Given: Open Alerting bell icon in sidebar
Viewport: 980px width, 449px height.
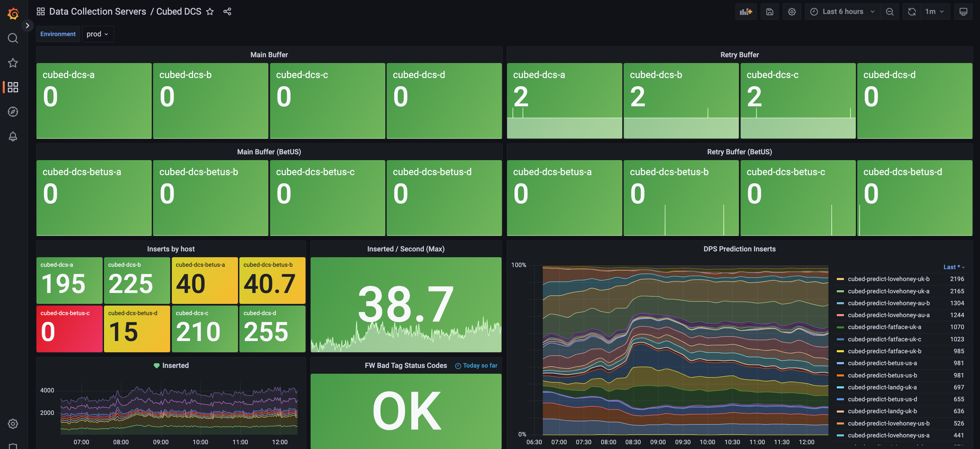Looking at the screenshot, I should (13, 136).
